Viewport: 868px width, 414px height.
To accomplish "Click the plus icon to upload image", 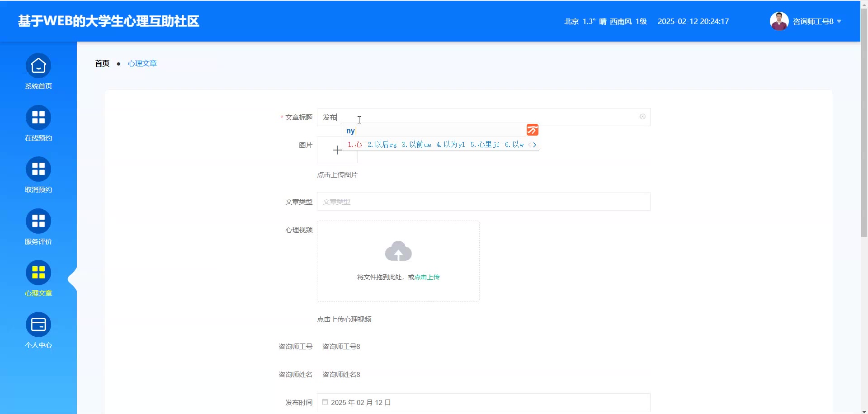I will [x=337, y=150].
